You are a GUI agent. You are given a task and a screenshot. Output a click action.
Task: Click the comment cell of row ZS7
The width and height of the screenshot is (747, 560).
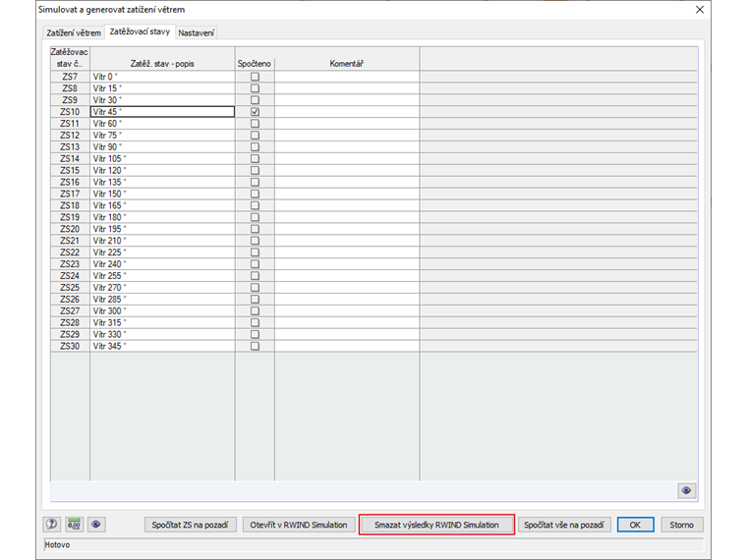(x=347, y=77)
